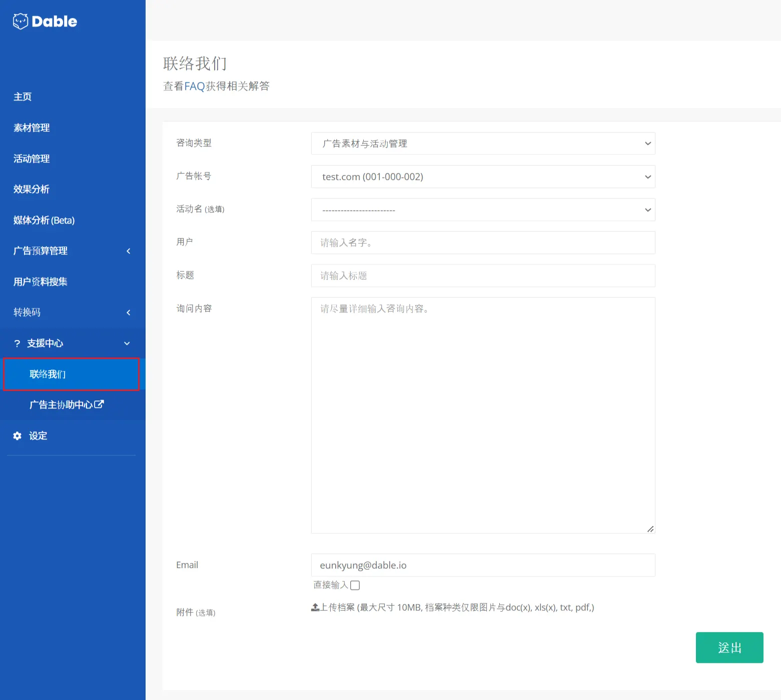Focus the 用户 name input field

pyautogui.click(x=483, y=242)
